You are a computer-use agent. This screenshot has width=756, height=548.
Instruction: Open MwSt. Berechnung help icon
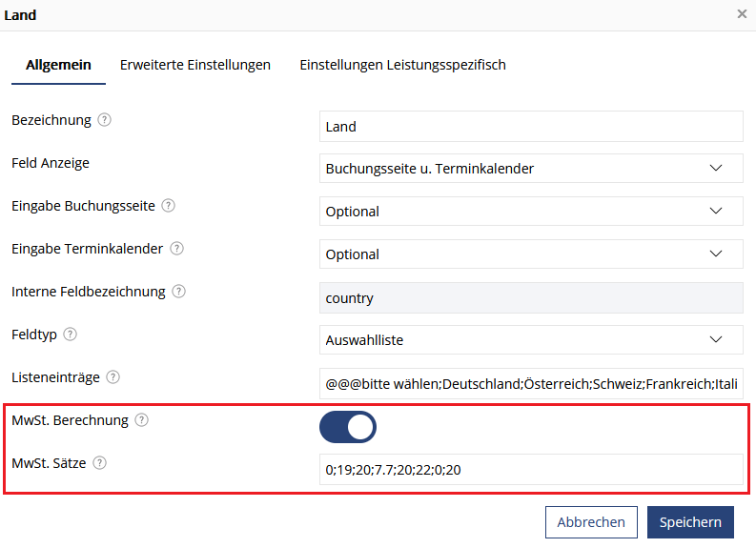click(x=141, y=419)
